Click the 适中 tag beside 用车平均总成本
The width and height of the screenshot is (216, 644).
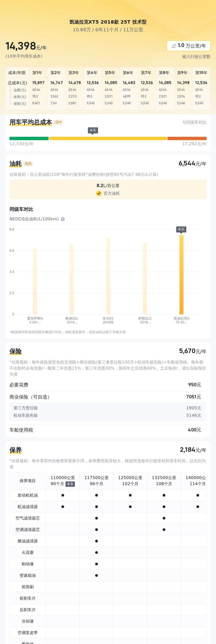click(58, 122)
